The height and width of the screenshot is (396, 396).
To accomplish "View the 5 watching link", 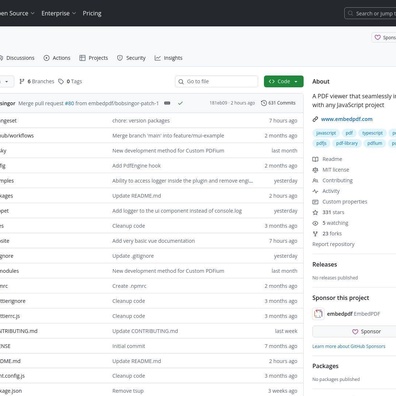I will pyautogui.click(x=330, y=223).
